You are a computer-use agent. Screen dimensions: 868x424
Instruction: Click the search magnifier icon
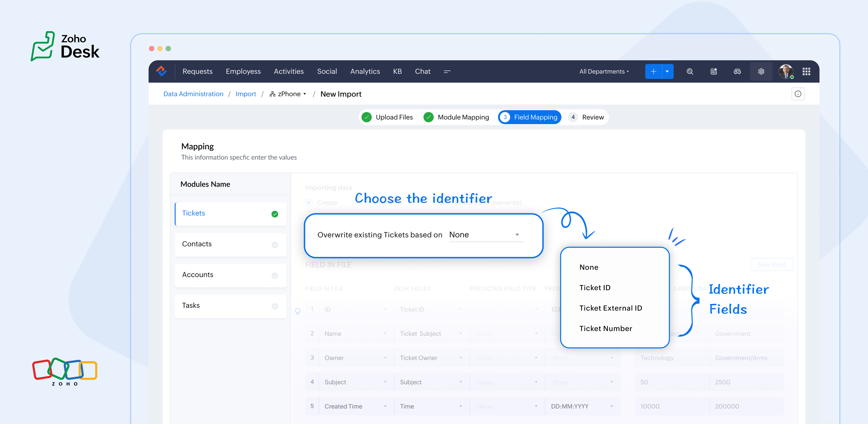690,72
